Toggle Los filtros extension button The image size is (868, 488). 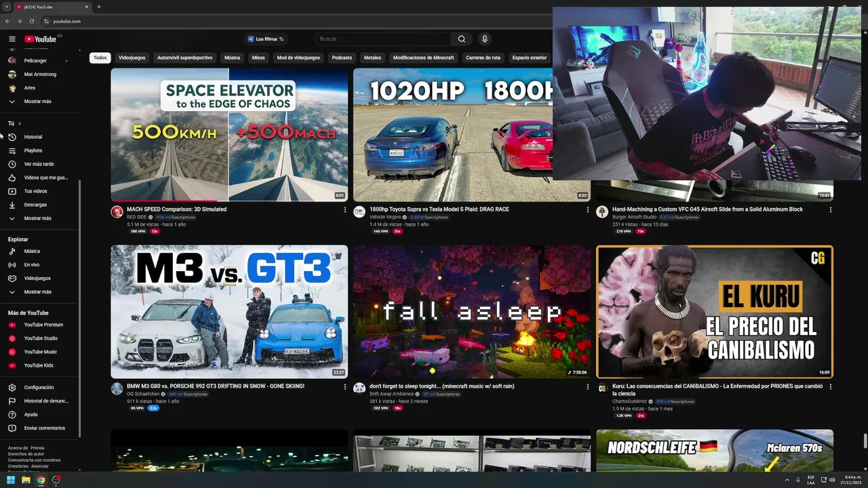[x=266, y=39]
